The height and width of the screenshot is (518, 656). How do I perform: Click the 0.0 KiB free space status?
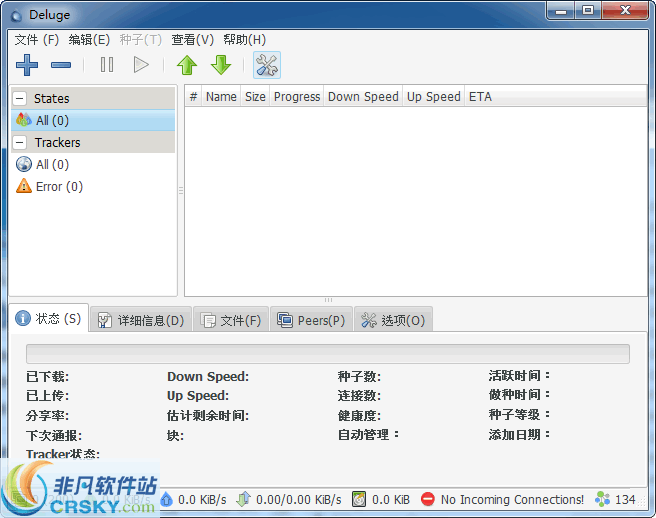tap(391, 500)
